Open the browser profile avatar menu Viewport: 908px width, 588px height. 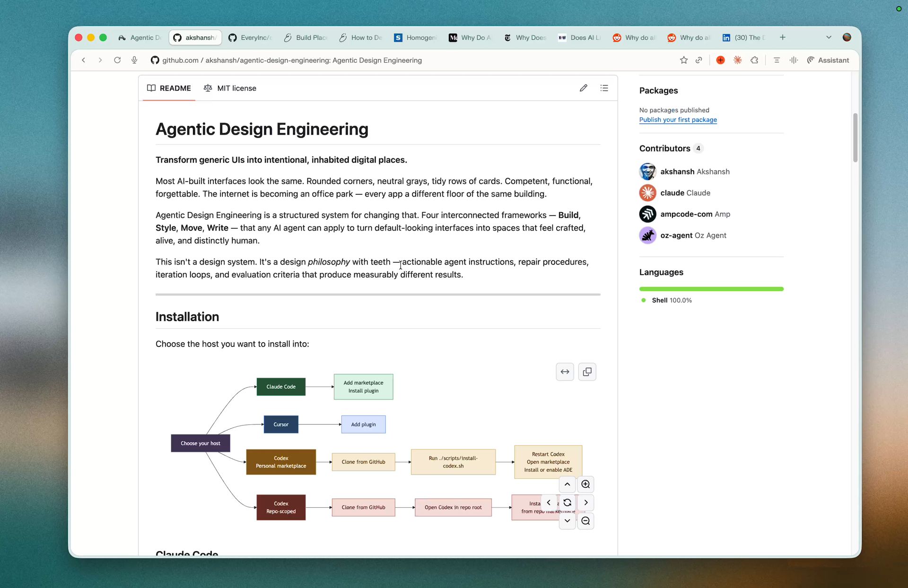point(847,37)
